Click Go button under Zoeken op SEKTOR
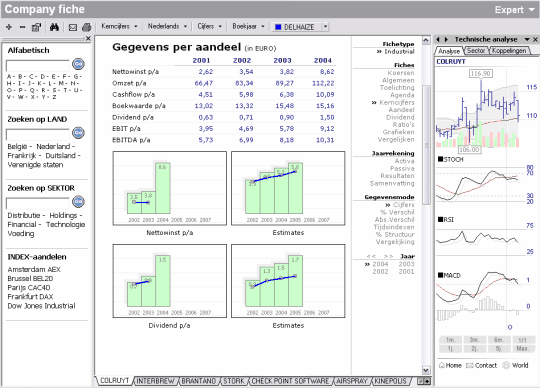The image size is (540, 388). point(78,201)
